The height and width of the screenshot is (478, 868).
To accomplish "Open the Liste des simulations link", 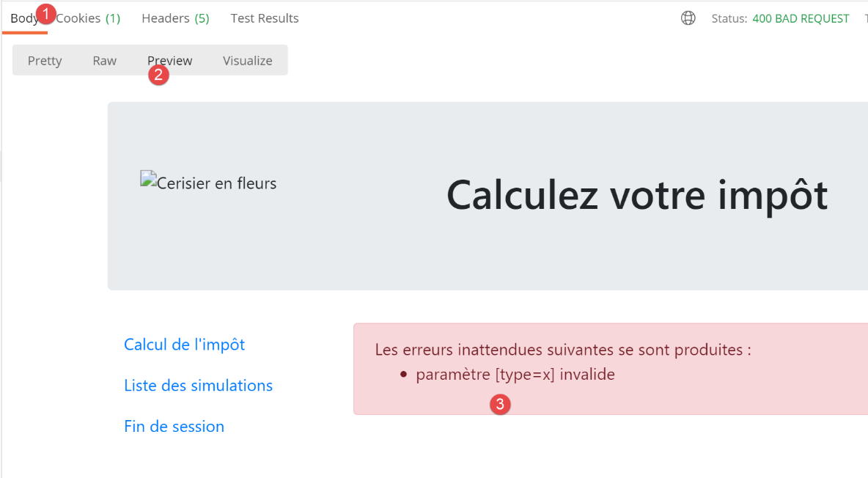I will pos(198,386).
